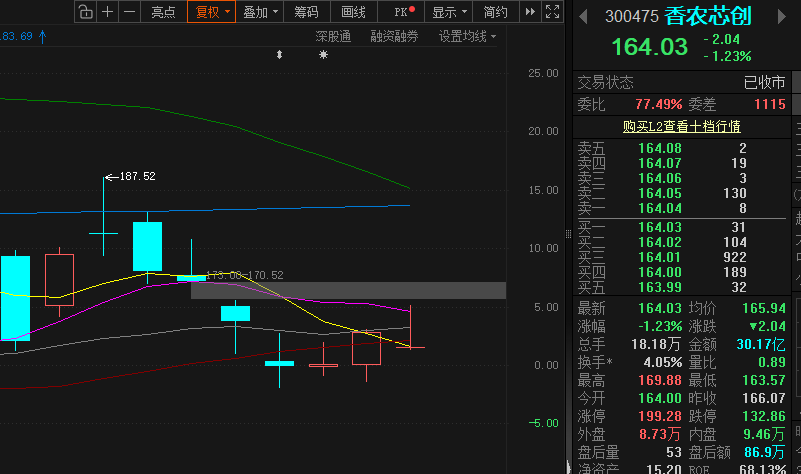Select the 画线 drawing tool menu
This screenshot has height=474, width=801.
coord(354,12)
